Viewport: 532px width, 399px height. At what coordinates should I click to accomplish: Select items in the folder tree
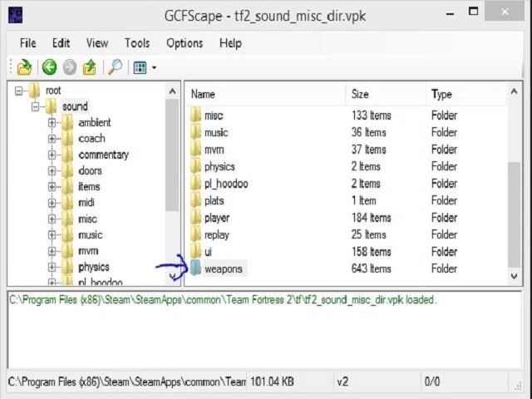tap(89, 186)
